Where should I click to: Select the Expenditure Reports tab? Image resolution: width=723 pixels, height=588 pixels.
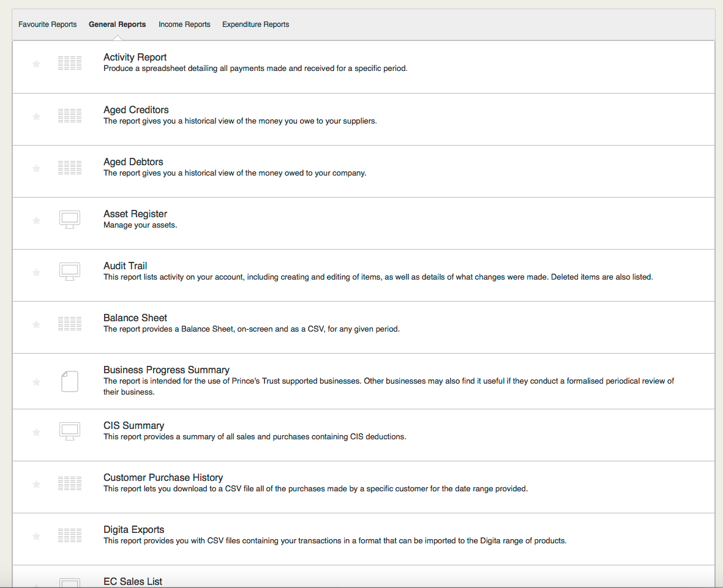pyautogui.click(x=255, y=24)
